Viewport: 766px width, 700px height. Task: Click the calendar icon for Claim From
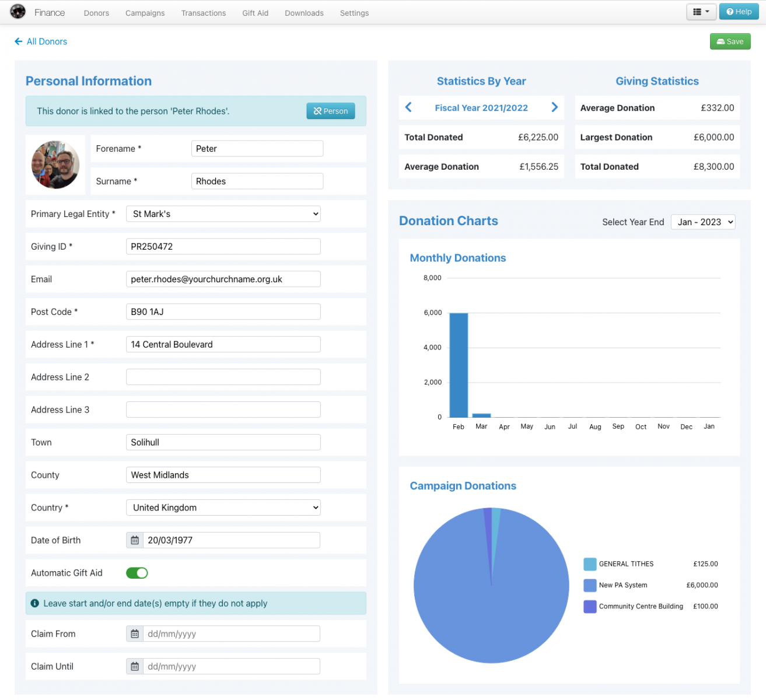pos(135,633)
